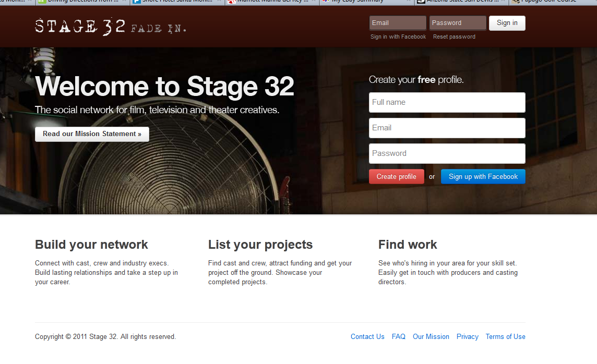Click Sign up with Facebook button
This screenshot has height=364, width=597.
[x=483, y=176]
